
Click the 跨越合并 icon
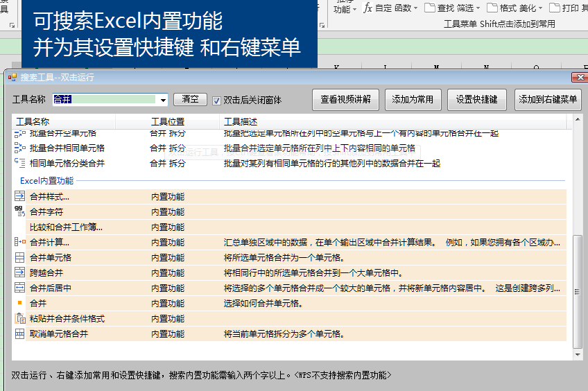click(x=19, y=273)
